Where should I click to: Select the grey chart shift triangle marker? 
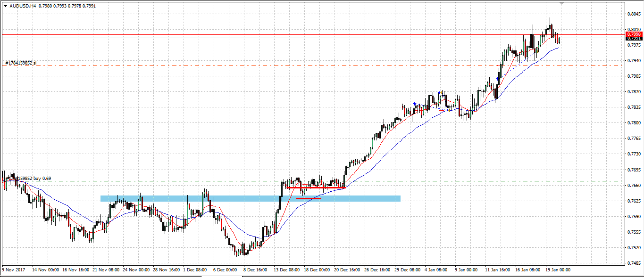point(561,3)
